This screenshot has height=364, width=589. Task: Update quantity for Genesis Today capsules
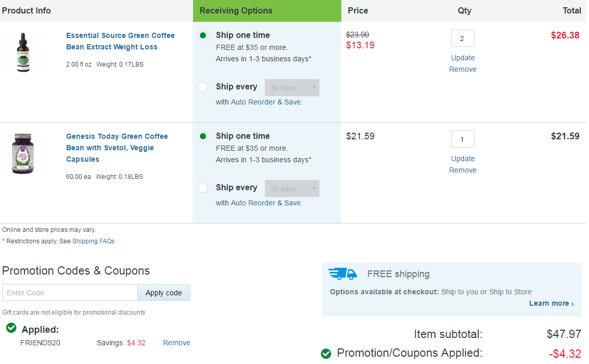[463, 159]
